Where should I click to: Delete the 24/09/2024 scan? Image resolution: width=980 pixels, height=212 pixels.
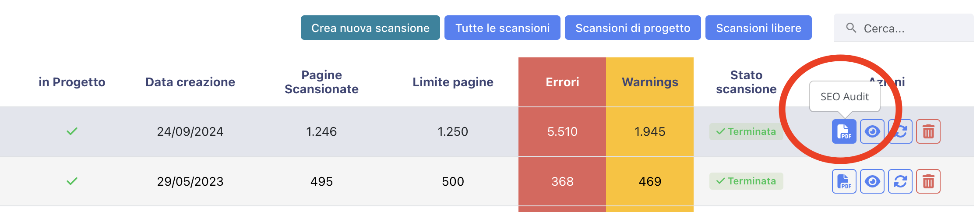[928, 131]
